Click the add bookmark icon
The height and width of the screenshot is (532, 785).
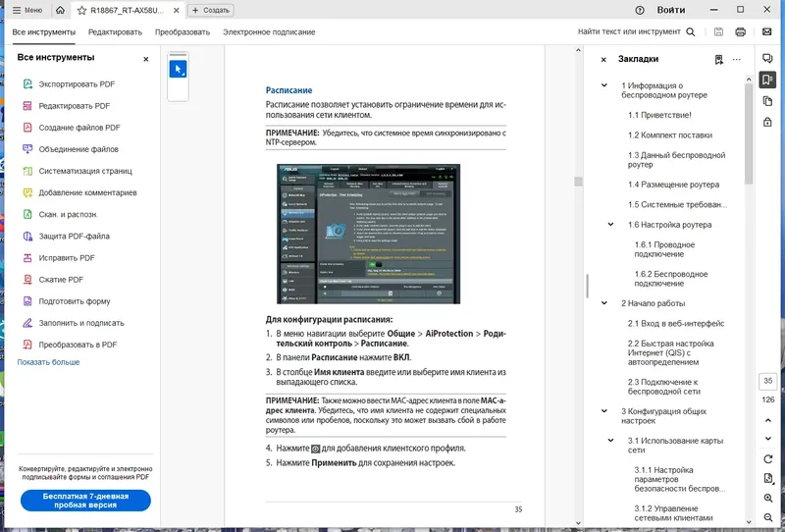(719, 60)
